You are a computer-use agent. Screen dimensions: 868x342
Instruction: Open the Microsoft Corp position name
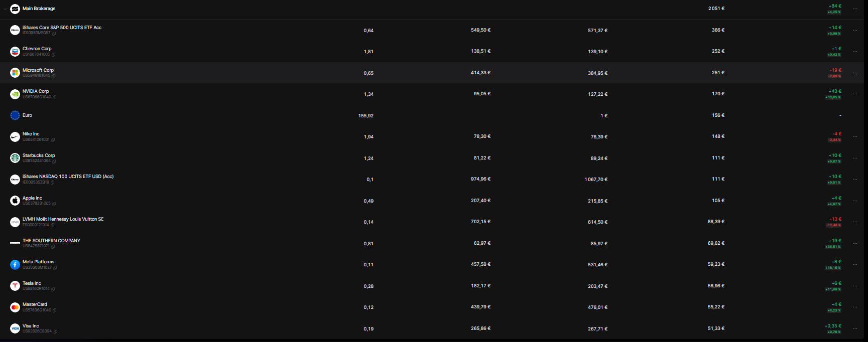coord(38,70)
